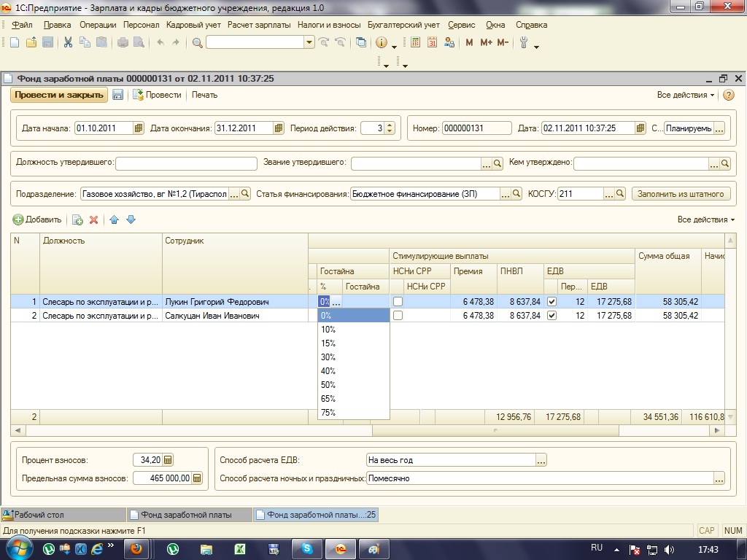Click calculator button next to Процент взносов
The width and height of the screenshot is (747, 560).
[168, 460]
